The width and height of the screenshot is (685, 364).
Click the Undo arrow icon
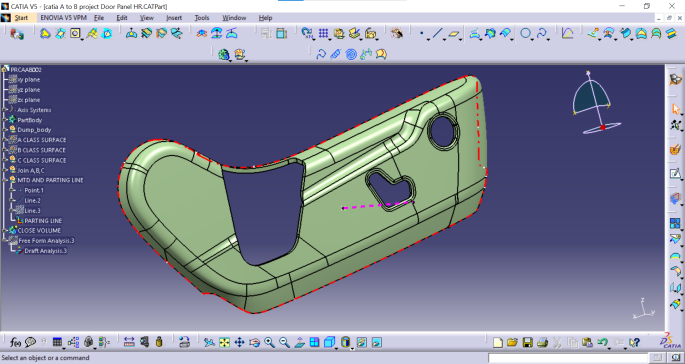coord(602,343)
